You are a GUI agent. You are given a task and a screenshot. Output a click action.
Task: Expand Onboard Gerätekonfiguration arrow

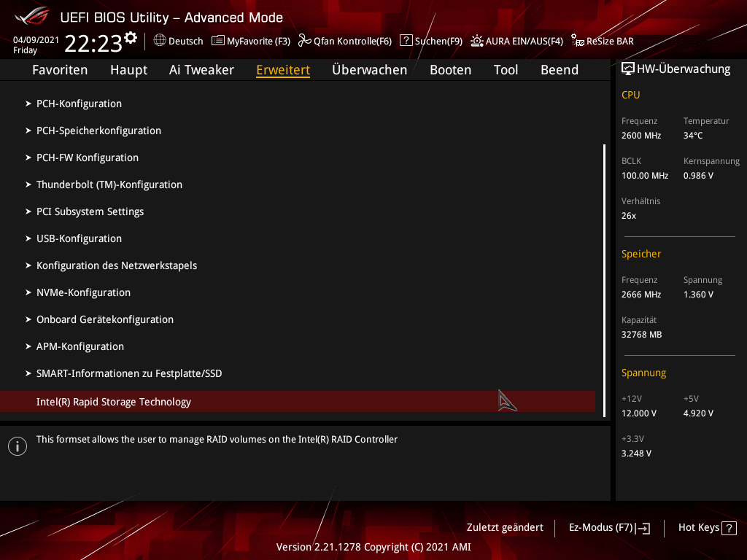[x=28, y=319]
